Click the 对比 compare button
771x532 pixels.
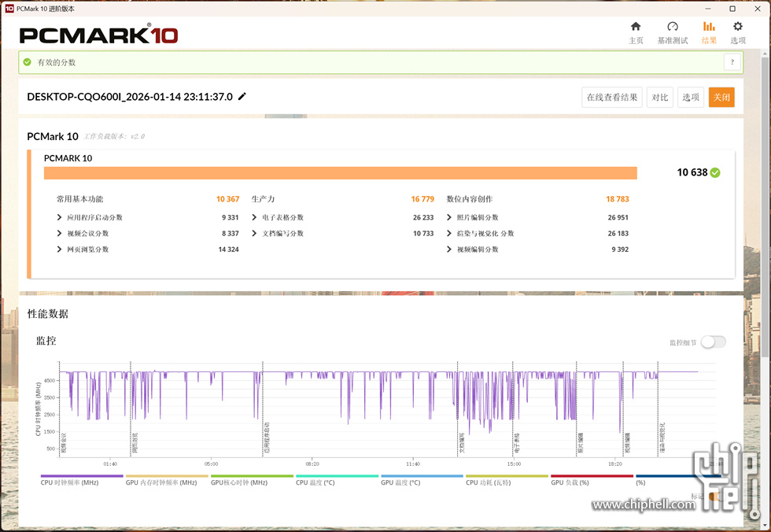click(x=659, y=98)
